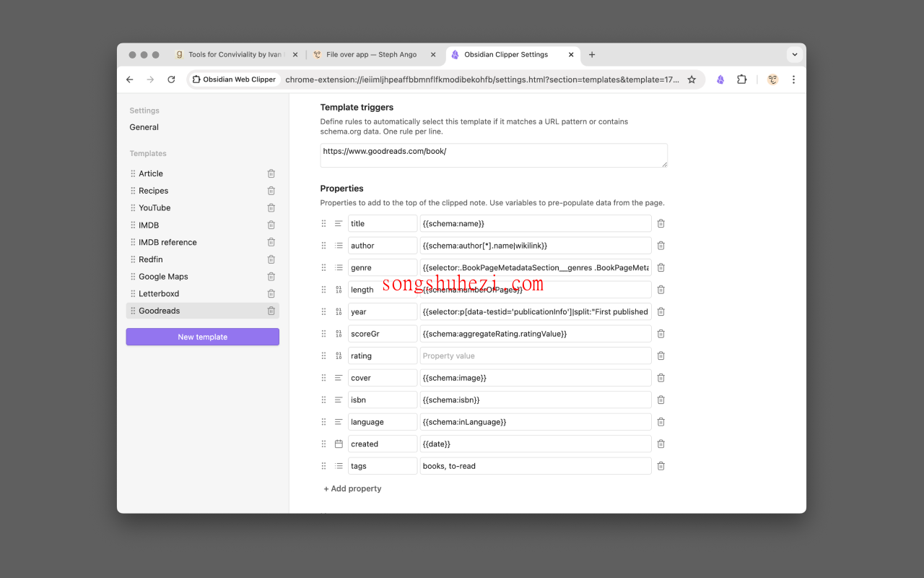Viewport: 924px width, 578px height.
Task: Delete the IMDB reference template
Action: (271, 242)
